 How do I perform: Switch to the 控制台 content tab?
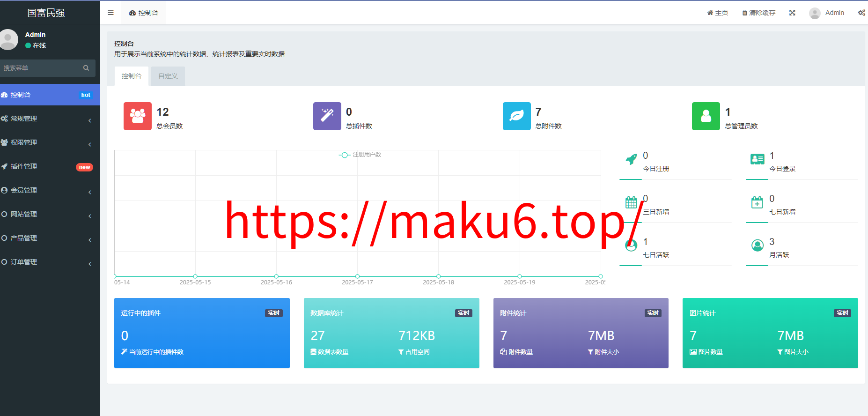tap(132, 76)
